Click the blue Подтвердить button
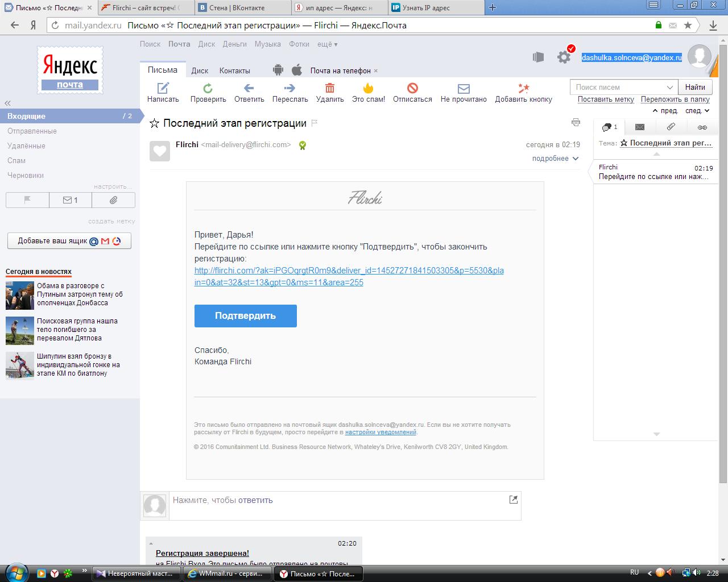Screen dimensions: 728x582 coord(246,316)
